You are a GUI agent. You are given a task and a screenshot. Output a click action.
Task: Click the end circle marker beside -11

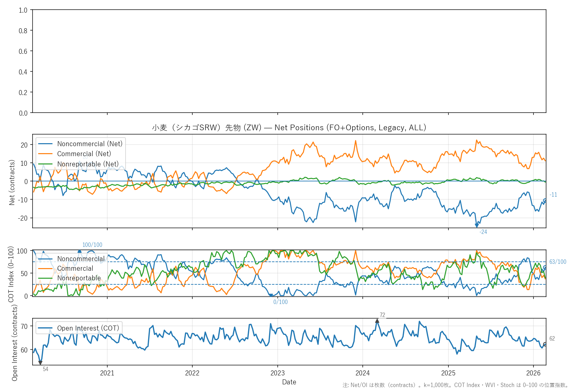[545, 200]
